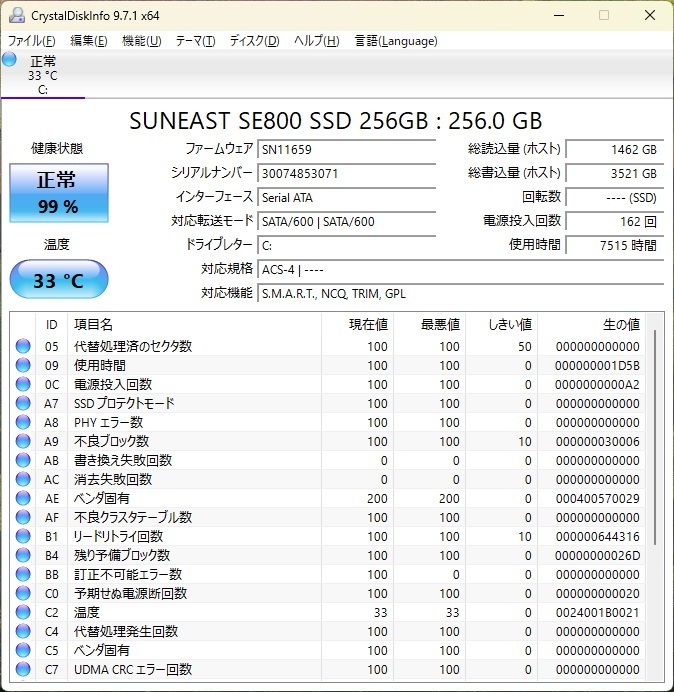Click the status orb for 不良ブロック数 row
Screen dimensions: 674x692
point(23,441)
